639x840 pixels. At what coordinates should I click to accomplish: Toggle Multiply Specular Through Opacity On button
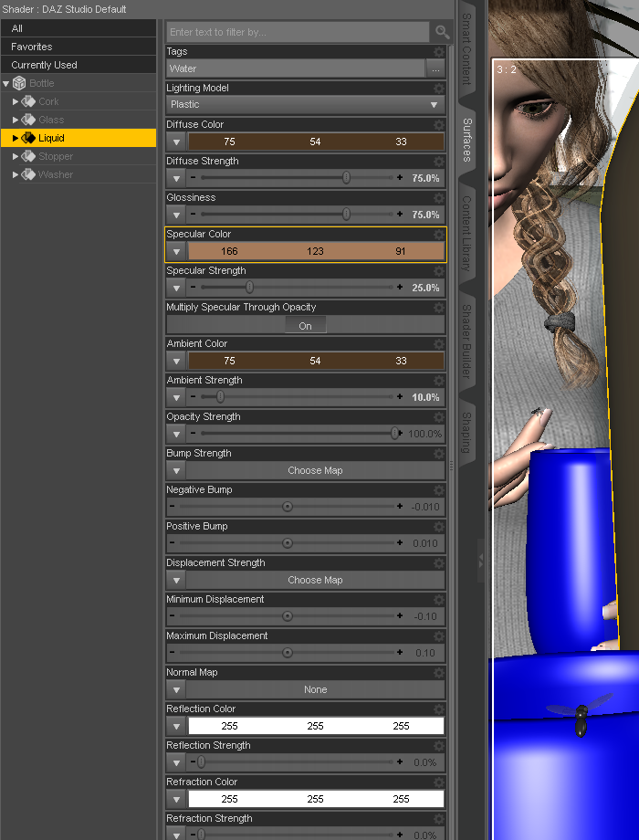(305, 326)
